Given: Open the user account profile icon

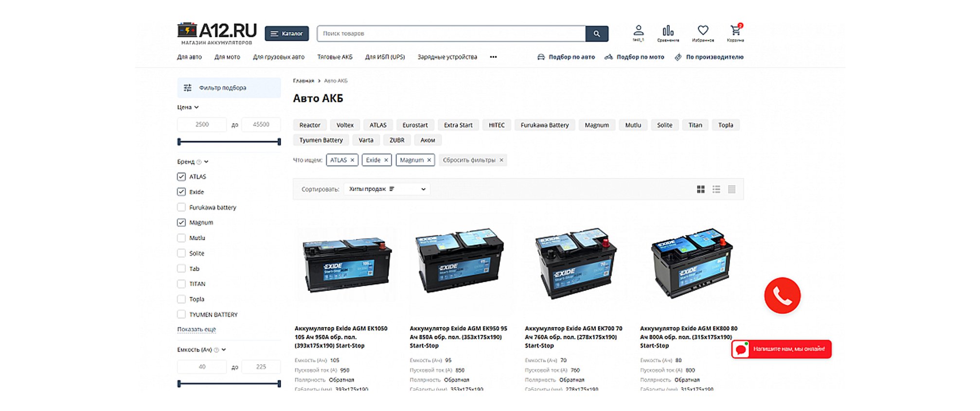Looking at the screenshot, I should (639, 30).
